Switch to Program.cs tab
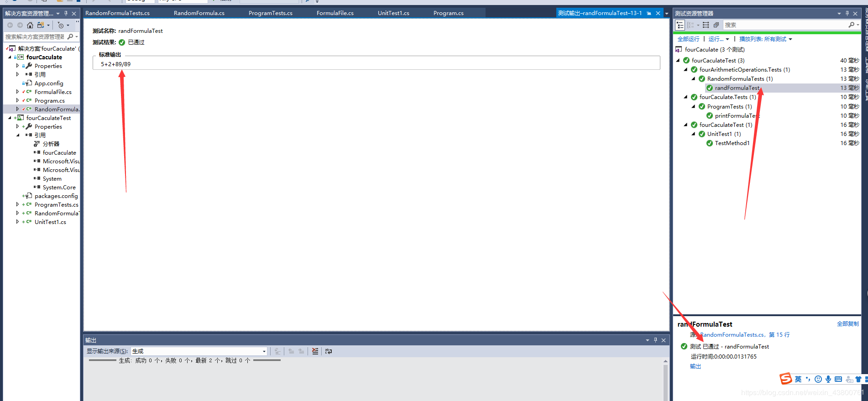 point(449,13)
